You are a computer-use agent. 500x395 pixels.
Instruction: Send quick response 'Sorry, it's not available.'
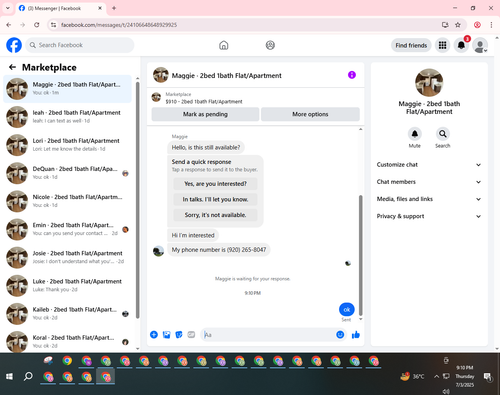pos(215,215)
